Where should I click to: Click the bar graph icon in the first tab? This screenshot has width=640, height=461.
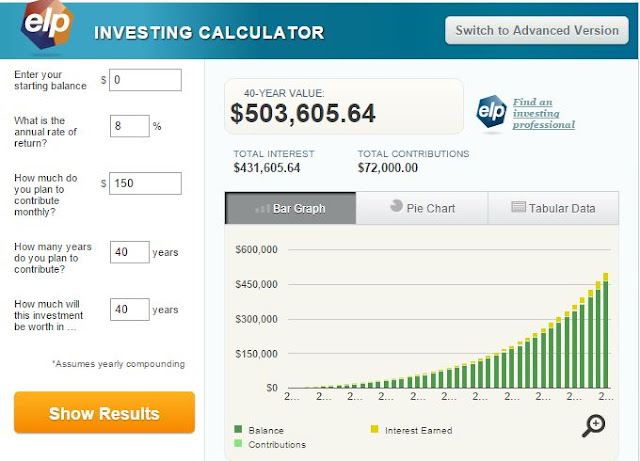pyautogui.click(x=264, y=209)
